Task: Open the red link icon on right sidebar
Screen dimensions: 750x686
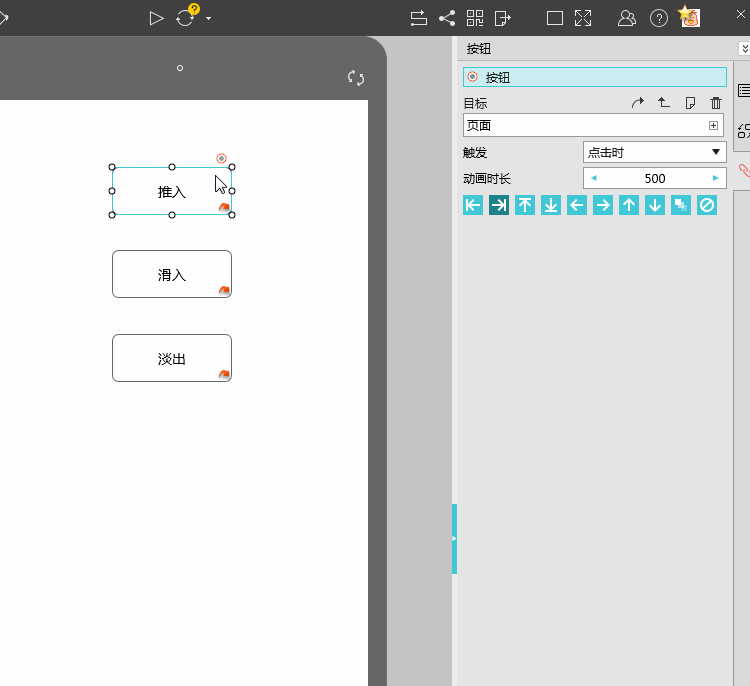Action: click(x=744, y=170)
